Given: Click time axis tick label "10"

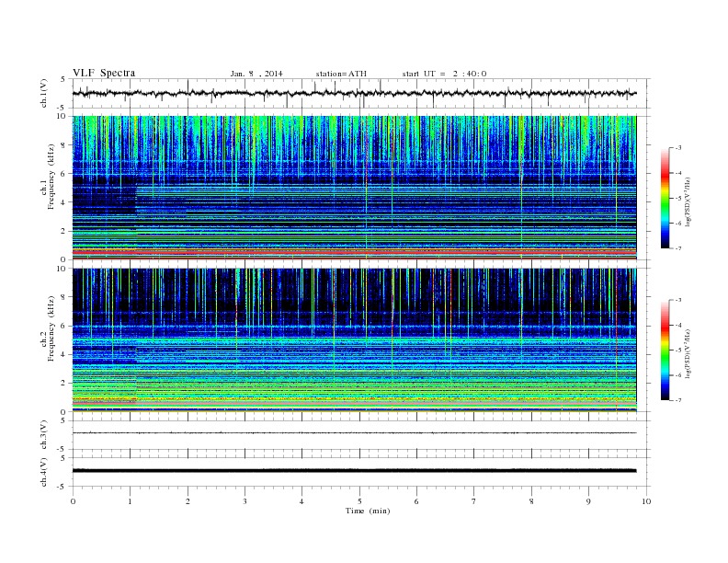Looking at the screenshot, I should pyautogui.click(x=646, y=501).
